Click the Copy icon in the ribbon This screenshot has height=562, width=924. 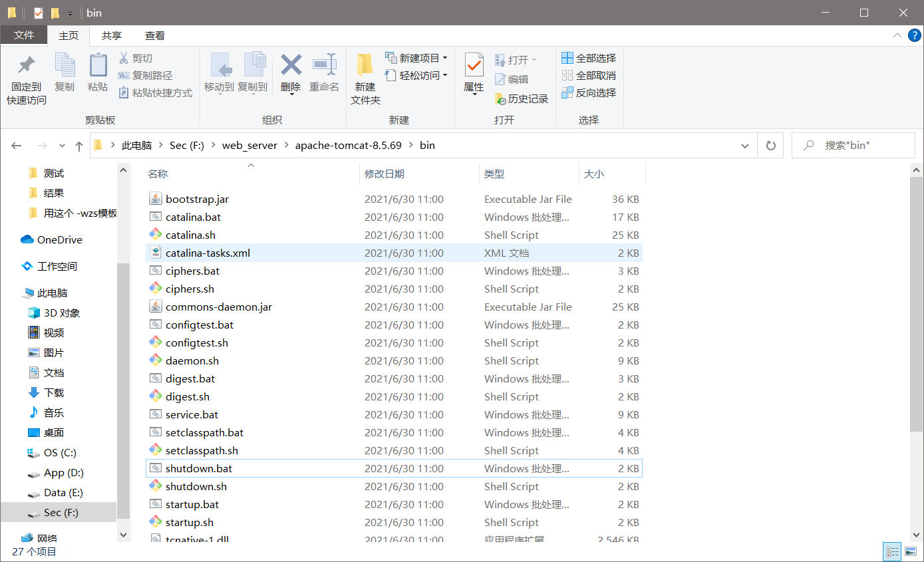tap(65, 65)
